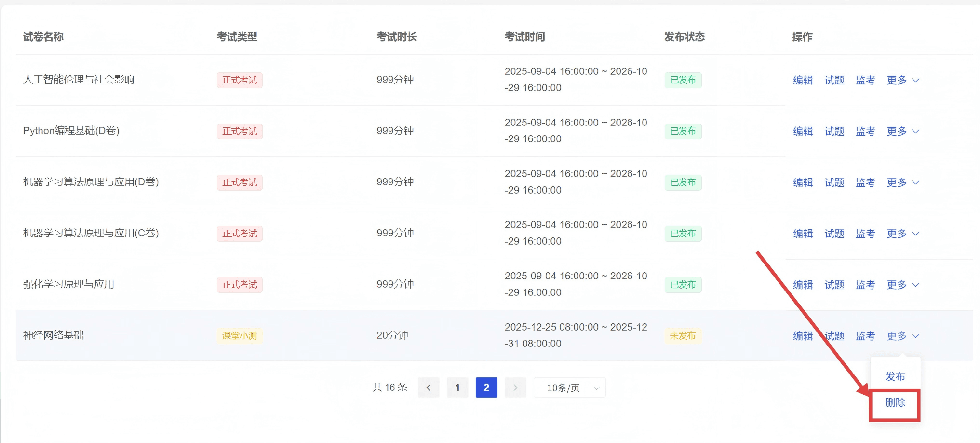The width and height of the screenshot is (980, 443).
Task: Expand 更多 menu for 人工智能伦理与社会影响
Action: coord(902,80)
